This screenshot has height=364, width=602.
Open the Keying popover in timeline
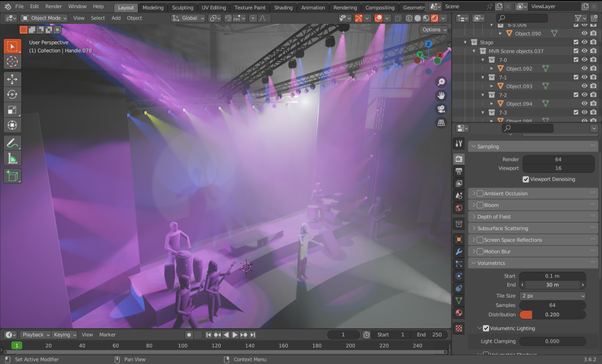[x=64, y=335]
